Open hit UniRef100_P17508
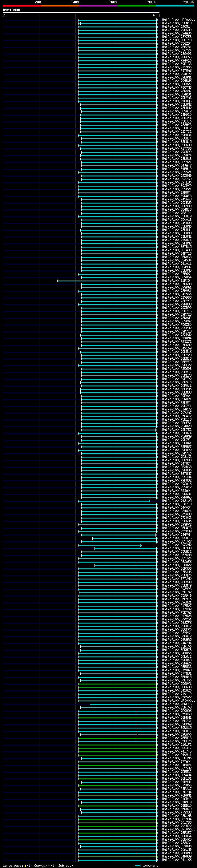197x868 pixels. click(177, 616)
